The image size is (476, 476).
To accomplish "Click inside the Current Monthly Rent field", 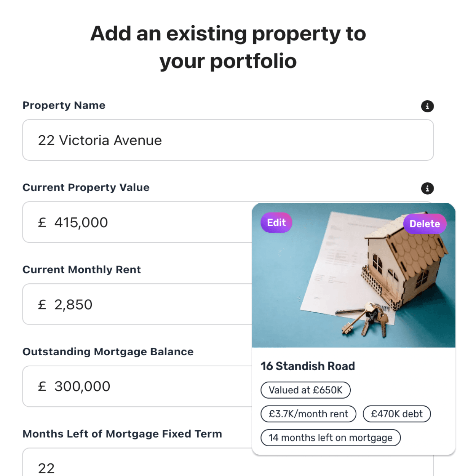I will point(133,304).
